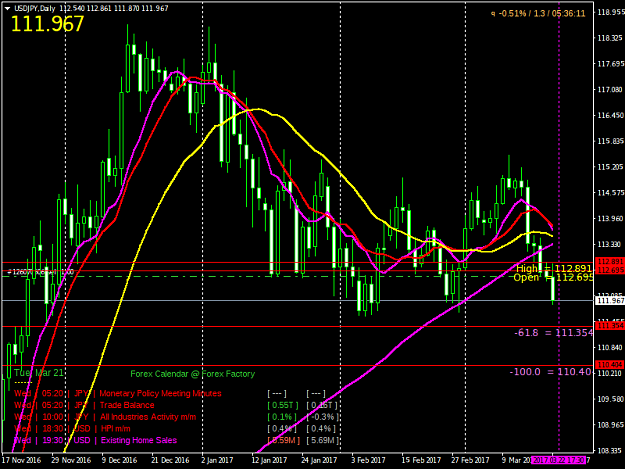Click the [ 0.55T ] Trade Balance forecast value

click(283, 405)
